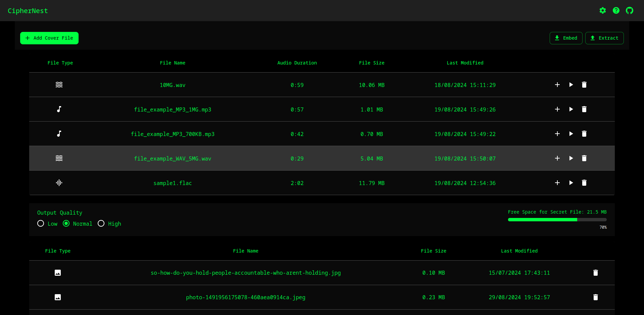644x315 pixels.
Task: Click the CipherNest app title
Action: pyautogui.click(x=28, y=11)
